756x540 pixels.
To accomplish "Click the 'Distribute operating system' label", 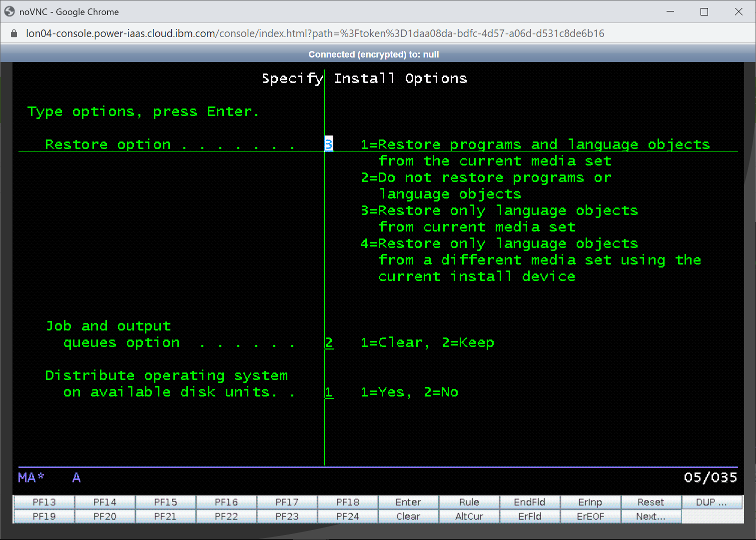I will pos(166,375).
